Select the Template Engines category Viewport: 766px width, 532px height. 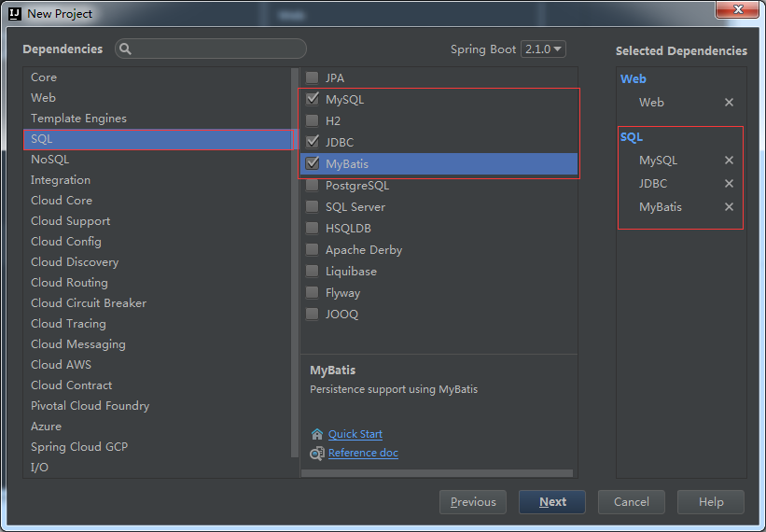(x=78, y=119)
